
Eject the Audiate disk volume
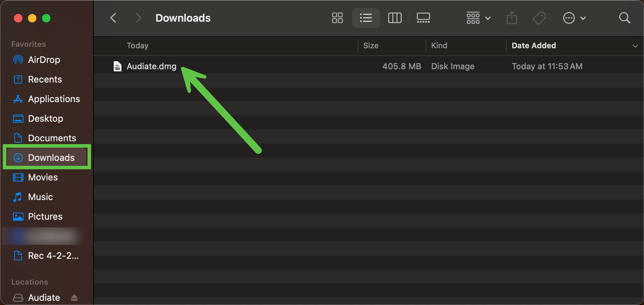(74, 298)
